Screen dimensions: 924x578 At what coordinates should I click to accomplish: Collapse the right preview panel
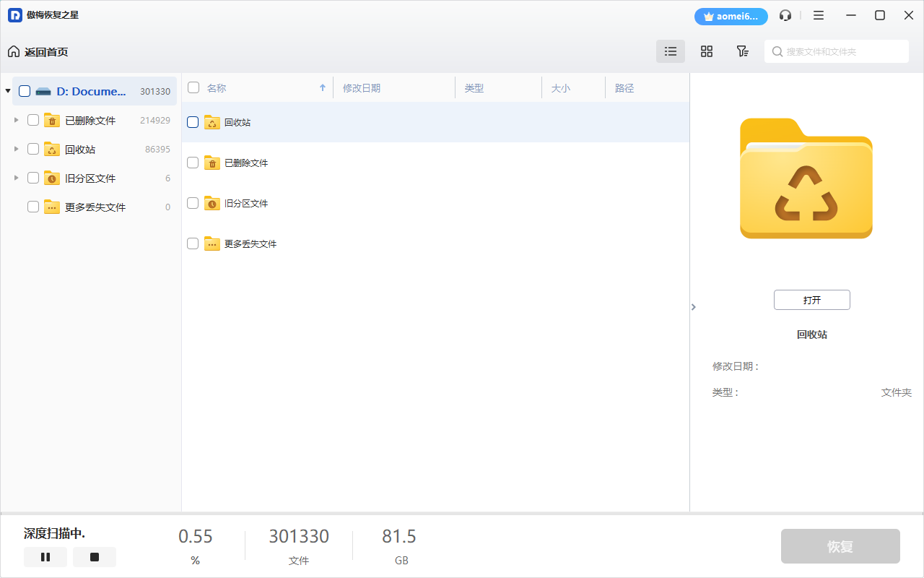coord(694,307)
